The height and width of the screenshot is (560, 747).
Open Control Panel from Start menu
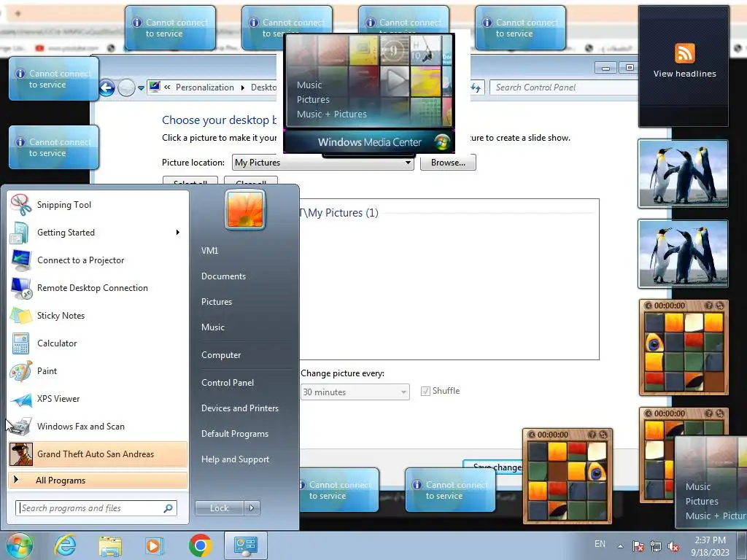coord(228,382)
